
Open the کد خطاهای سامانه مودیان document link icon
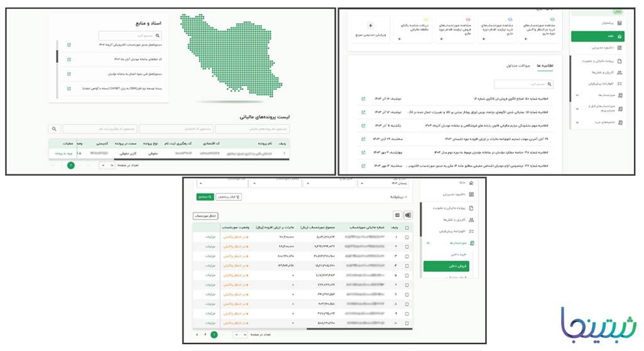[x=69, y=60]
